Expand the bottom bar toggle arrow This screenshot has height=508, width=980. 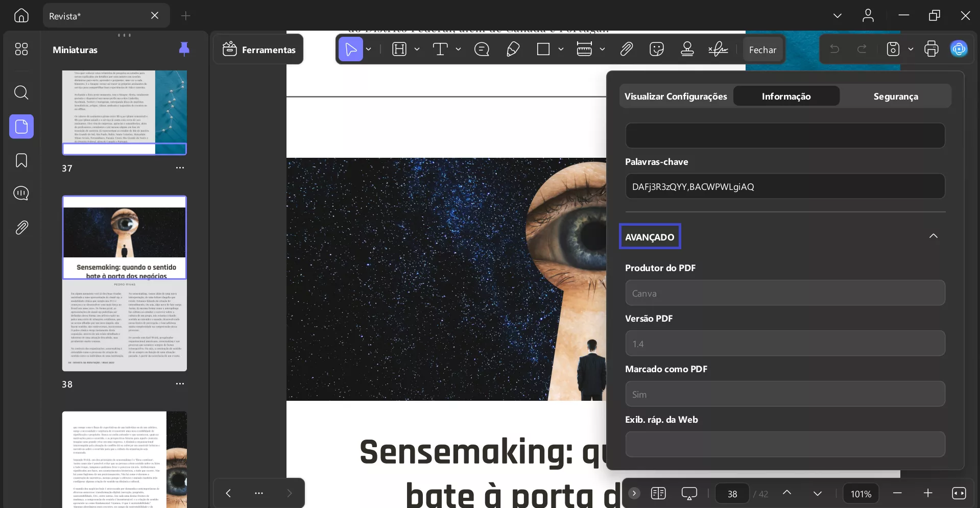point(634,493)
